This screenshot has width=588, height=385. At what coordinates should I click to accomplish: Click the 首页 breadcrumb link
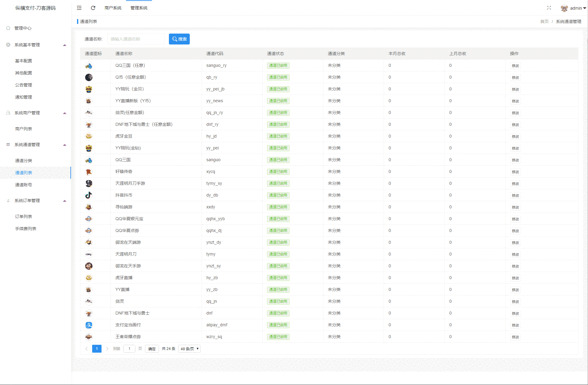tap(544, 21)
